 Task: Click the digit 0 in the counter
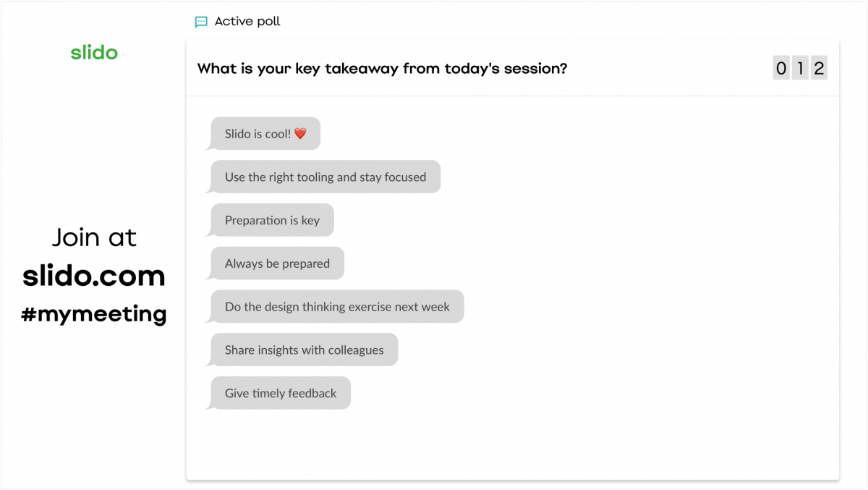[x=781, y=68]
